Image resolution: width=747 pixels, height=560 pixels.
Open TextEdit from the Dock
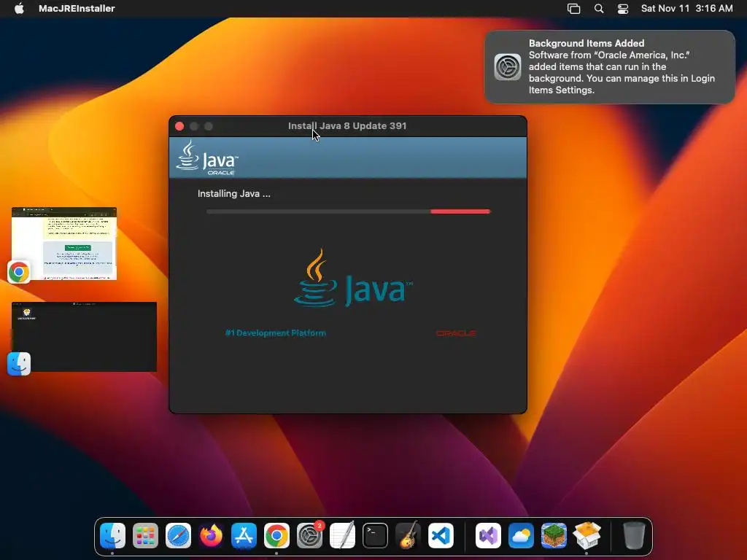[343, 536]
